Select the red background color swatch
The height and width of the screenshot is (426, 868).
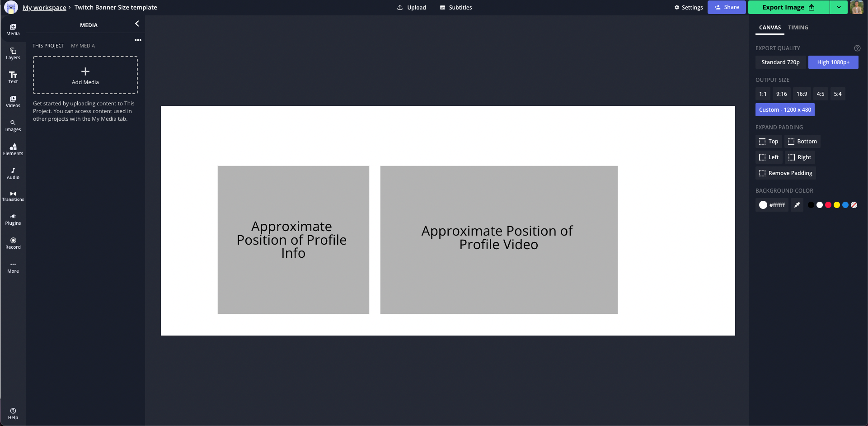828,205
